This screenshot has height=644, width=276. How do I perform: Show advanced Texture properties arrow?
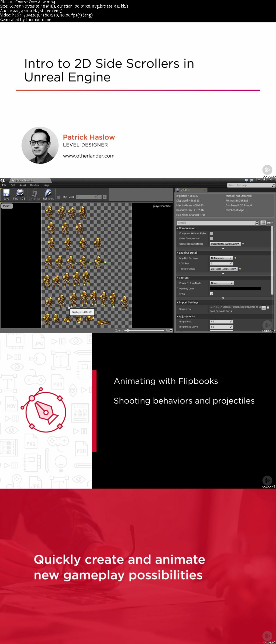(x=223, y=298)
